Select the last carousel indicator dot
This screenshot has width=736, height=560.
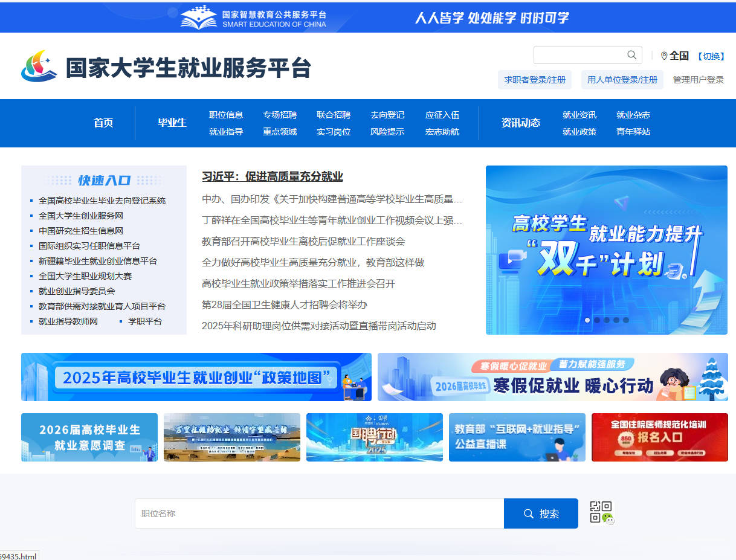point(626,320)
